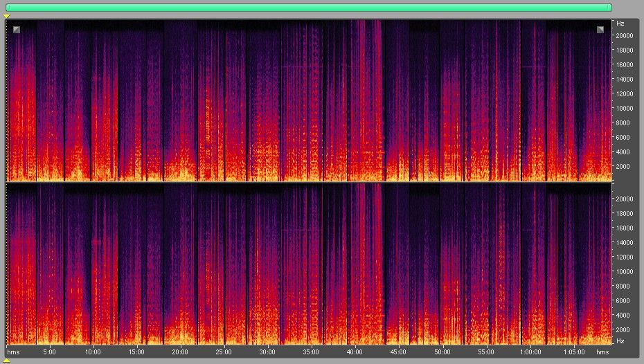Click the 5:00 mark on time ruler
Image resolution: width=644 pixels, height=364 pixels.
click(x=49, y=352)
